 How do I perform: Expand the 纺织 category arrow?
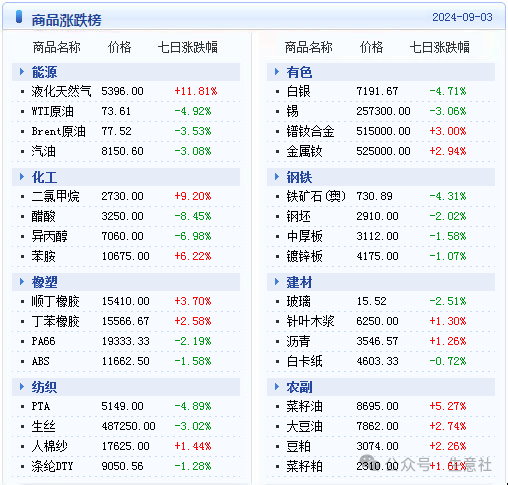[22, 387]
